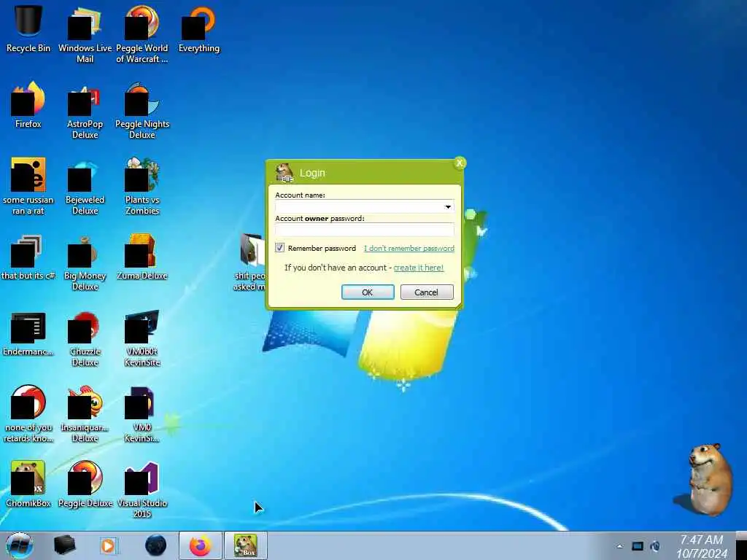The height and width of the screenshot is (560, 747).
Task: Open the Windows Start menu
Action: tap(19, 545)
